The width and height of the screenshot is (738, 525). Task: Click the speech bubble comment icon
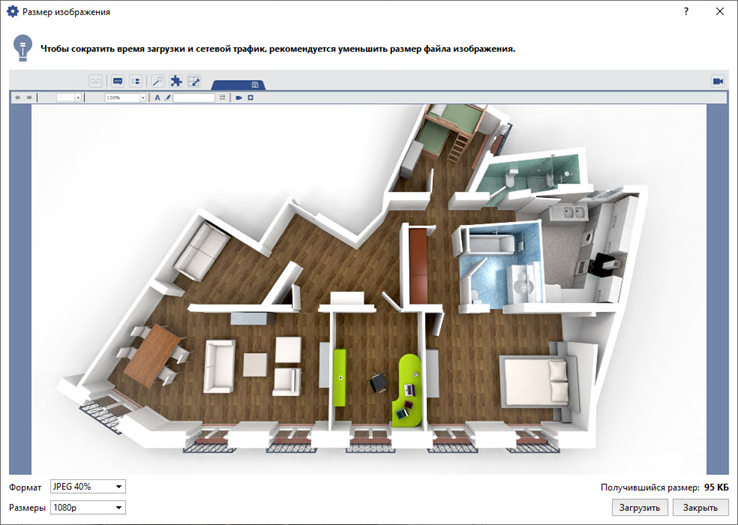pyautogui.click(x=117, y=81)
